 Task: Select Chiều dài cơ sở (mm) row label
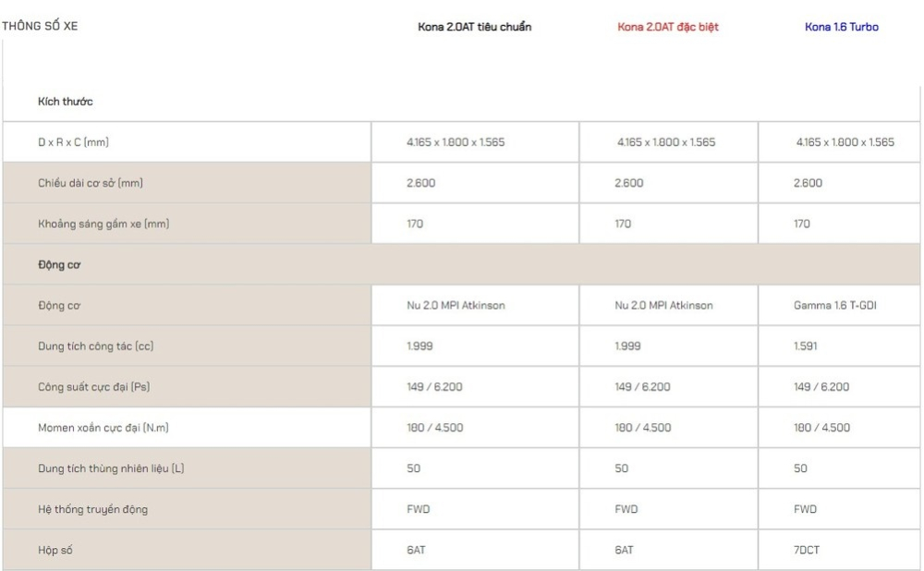tap(91, 183)
